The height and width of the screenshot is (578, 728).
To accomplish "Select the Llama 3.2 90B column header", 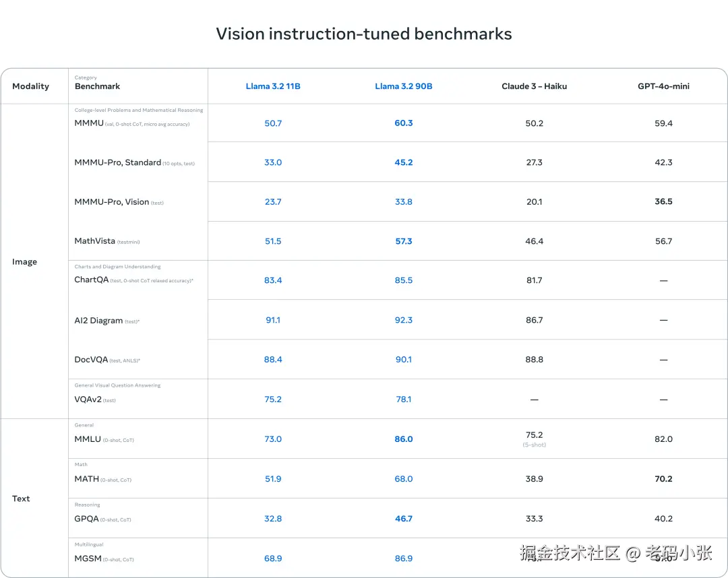I will pos(403,86).
